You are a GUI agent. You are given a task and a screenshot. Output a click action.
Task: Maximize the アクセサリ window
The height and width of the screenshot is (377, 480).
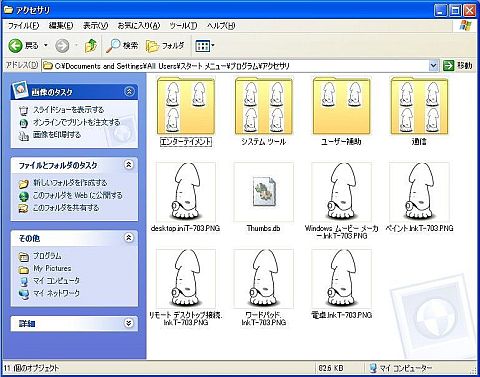click(455, 10)
